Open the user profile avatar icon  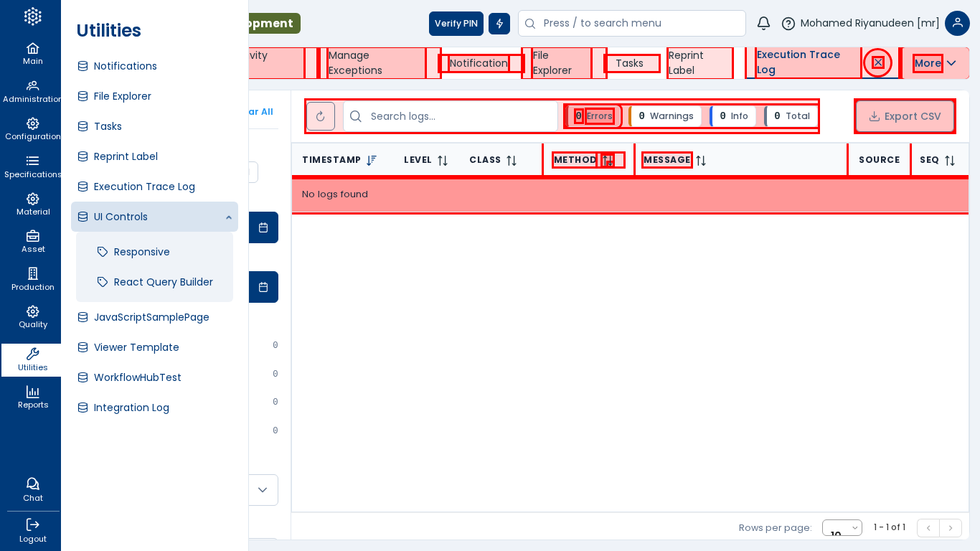pyautogui.click(x=957, y=23)
